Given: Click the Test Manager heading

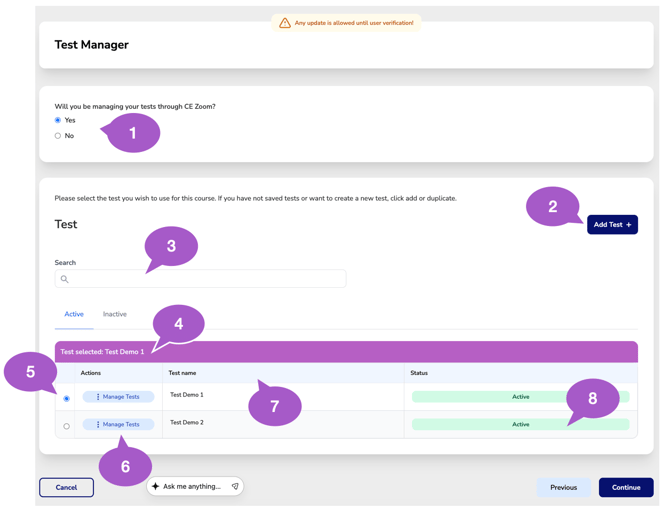Looking at the screenshot, I should click(91, 44).
